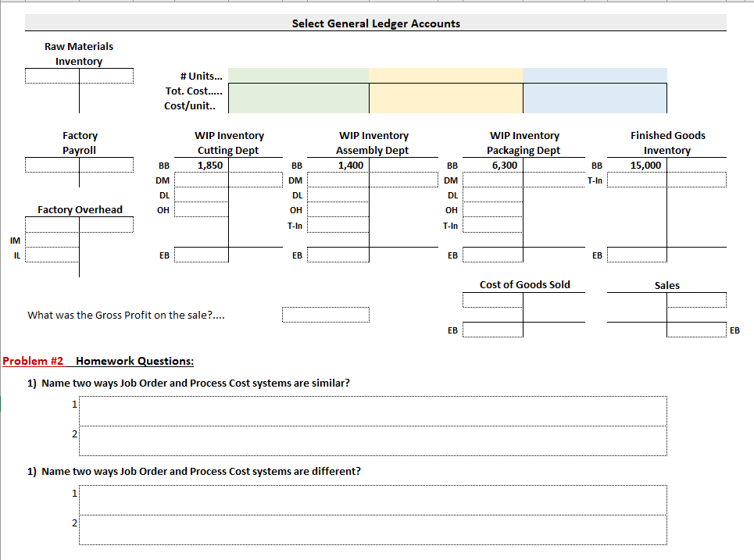Select Finished Goods BB value 15,000
754x560 pixels.
tap(645, 166)
